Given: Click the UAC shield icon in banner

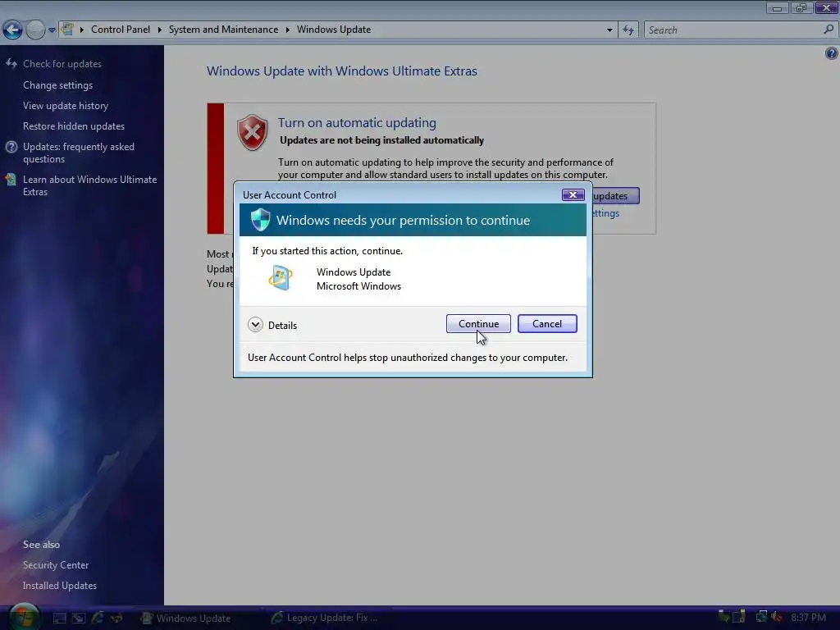Looking at the screenshot, I should (261, 220).
